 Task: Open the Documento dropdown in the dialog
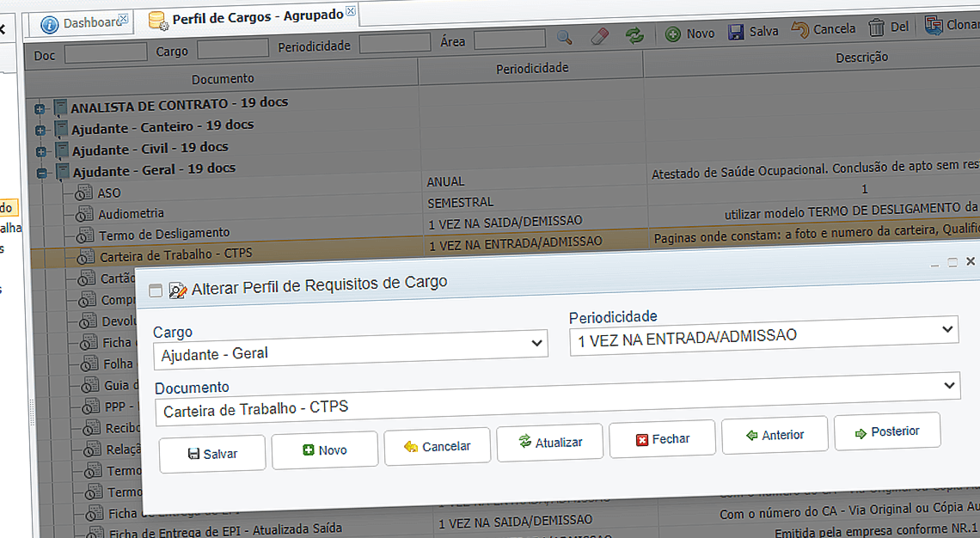pos(948,387)
